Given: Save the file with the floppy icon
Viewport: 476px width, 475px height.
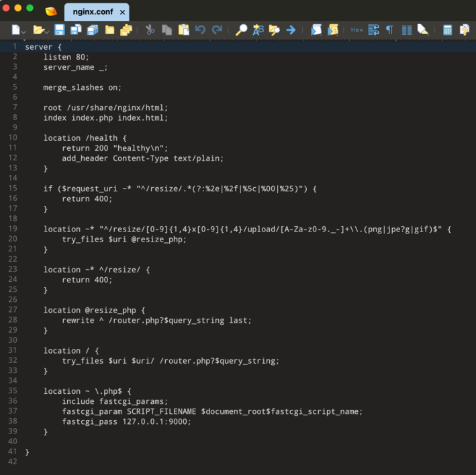Looking at the screenshot, I should point(60,30).
